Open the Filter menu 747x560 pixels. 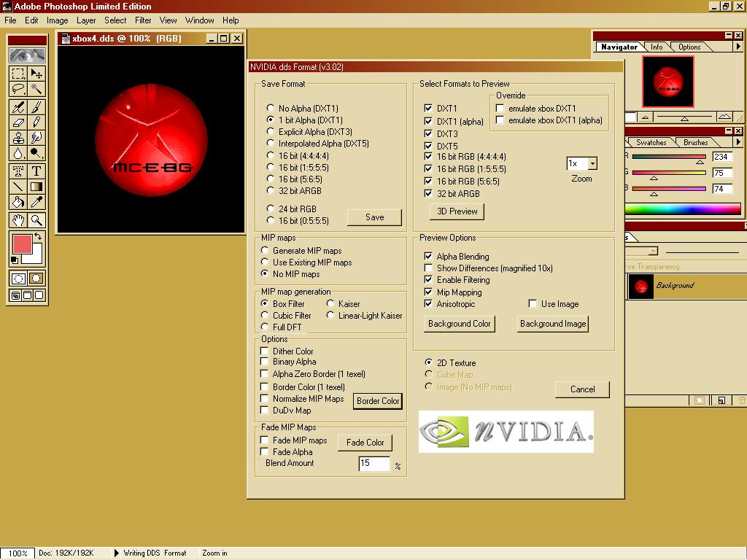[x=143, y=20]
